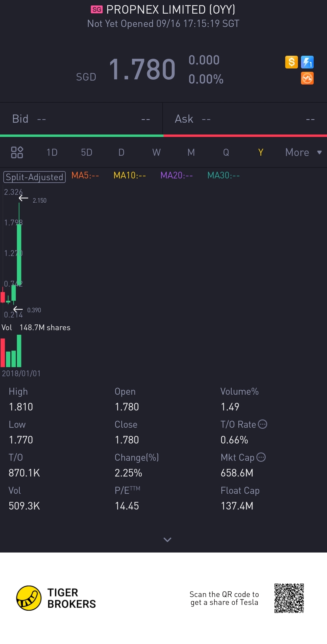Open the More timeframe dropdown
327x644 pixels.
point(303,152)
